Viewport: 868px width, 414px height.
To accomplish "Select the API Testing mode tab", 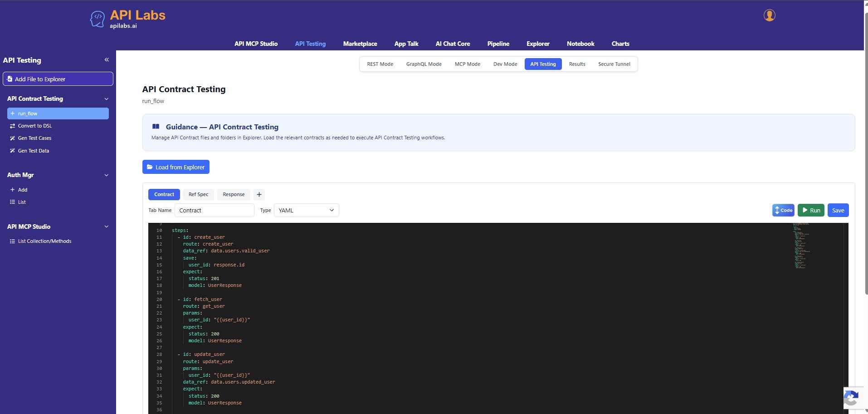I will point(543,64).
